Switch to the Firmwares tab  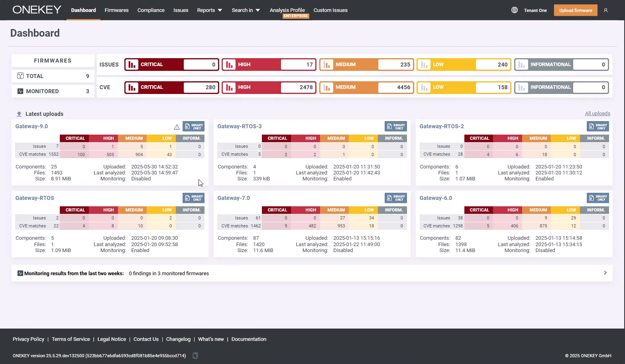pyautogui.click(x=116, y=10)
